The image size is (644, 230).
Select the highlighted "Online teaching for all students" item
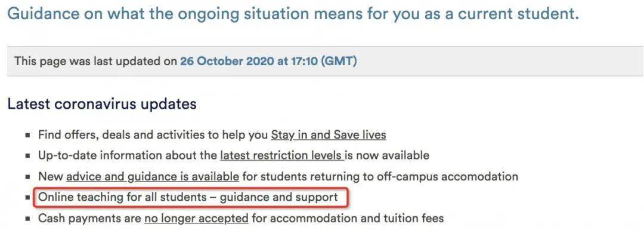tap(188, 197)
